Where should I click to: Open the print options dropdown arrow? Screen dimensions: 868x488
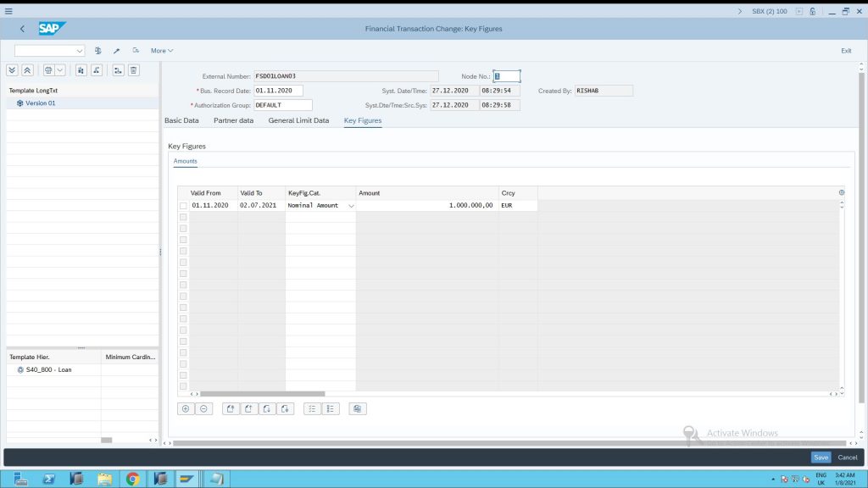coord(60,70)
